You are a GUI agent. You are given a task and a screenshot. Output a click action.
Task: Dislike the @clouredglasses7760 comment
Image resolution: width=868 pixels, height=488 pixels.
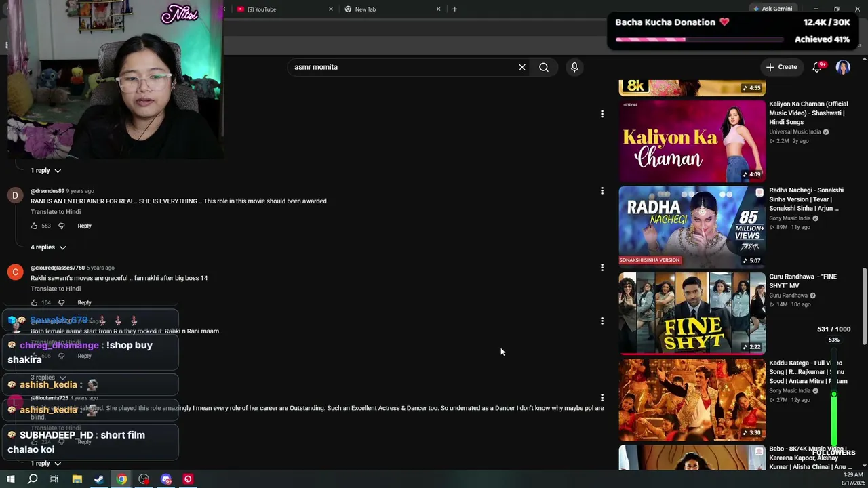(61, 302)
